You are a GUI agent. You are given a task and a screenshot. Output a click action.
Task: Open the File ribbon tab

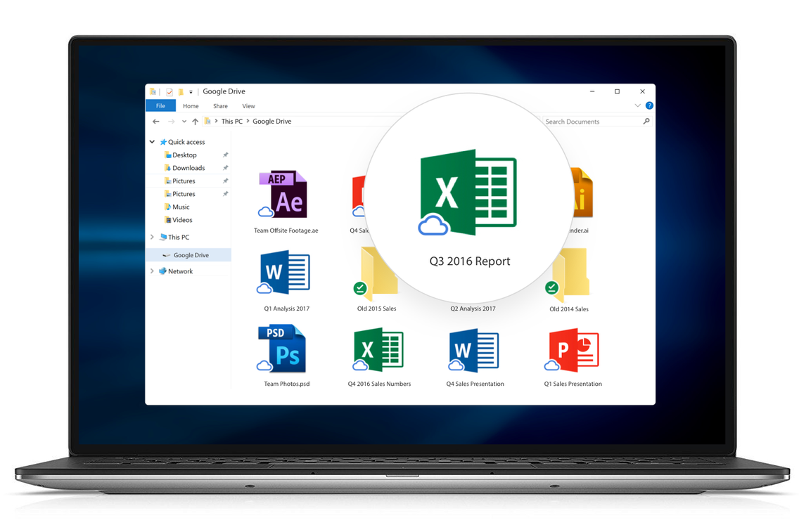[x=160, y=106]
